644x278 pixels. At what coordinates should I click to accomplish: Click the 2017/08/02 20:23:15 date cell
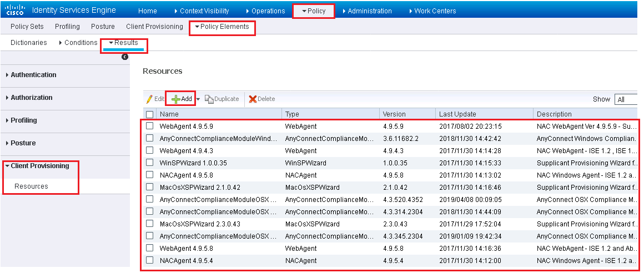(470, 126)
